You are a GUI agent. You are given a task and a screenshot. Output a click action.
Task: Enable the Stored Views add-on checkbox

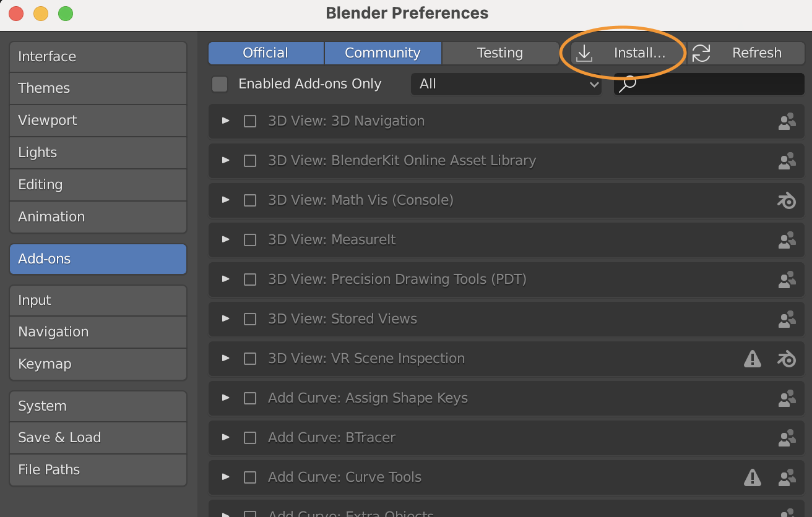click(250, 319)
